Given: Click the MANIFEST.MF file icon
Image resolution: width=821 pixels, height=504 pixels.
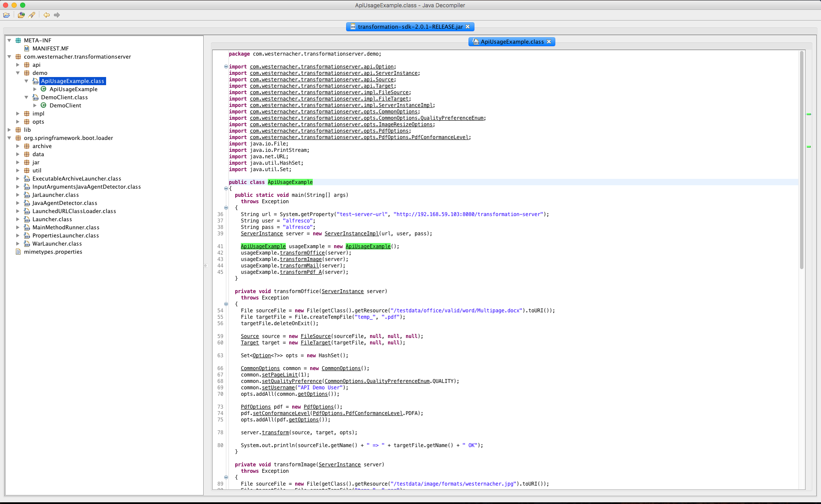Looking at the screenshot, I should [x=27, y=49].
